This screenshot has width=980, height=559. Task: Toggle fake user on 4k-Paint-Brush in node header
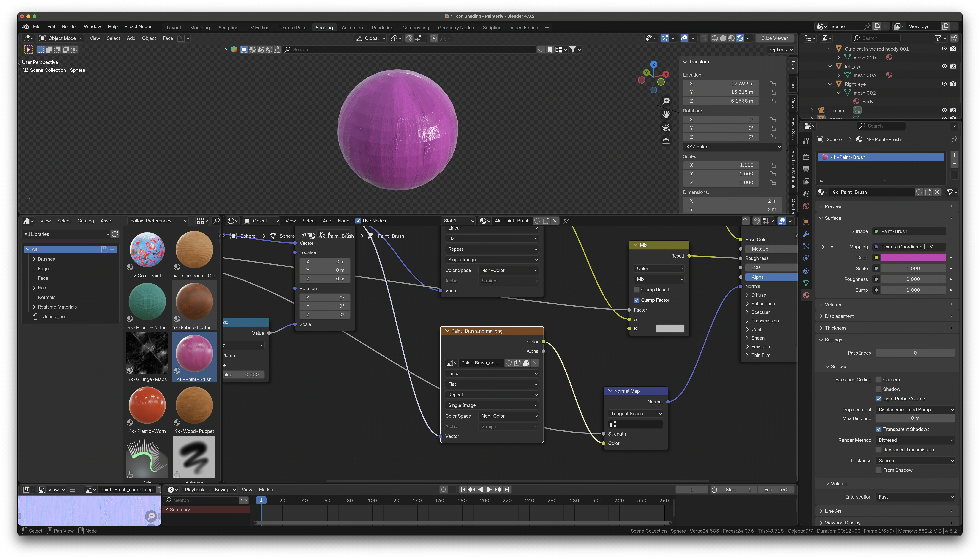537,221
